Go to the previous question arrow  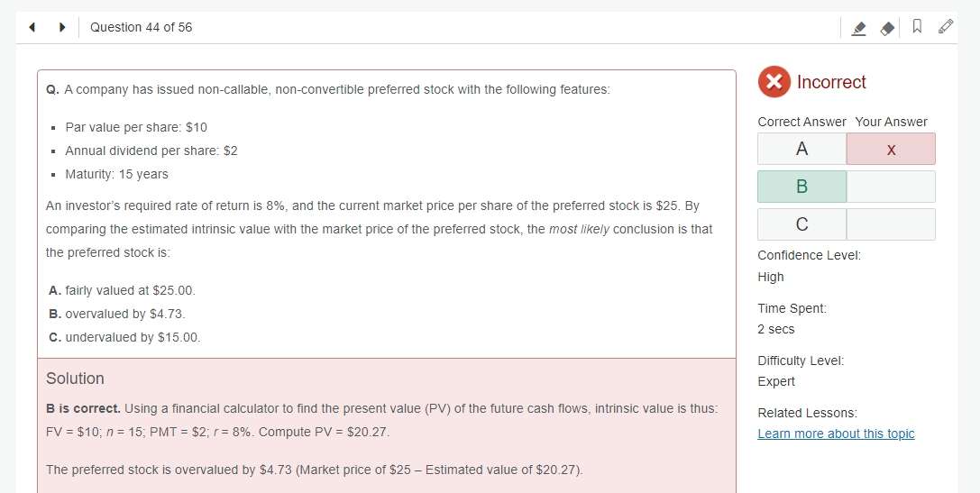[32, 27]
